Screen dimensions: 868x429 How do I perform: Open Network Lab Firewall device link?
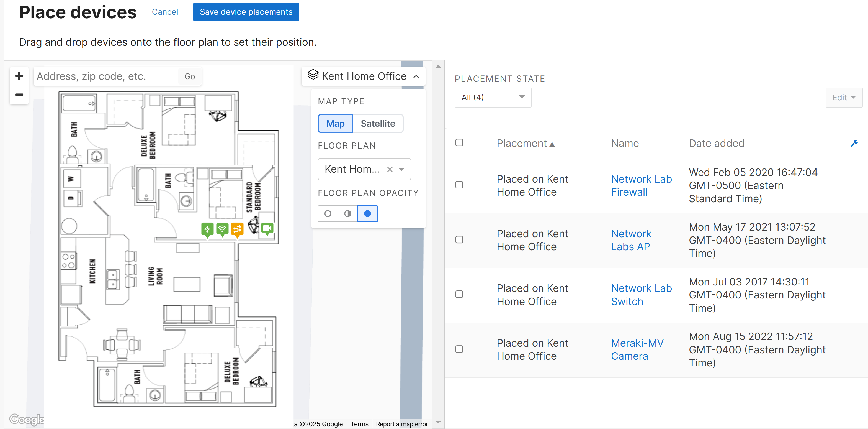(x=641, y=185)
